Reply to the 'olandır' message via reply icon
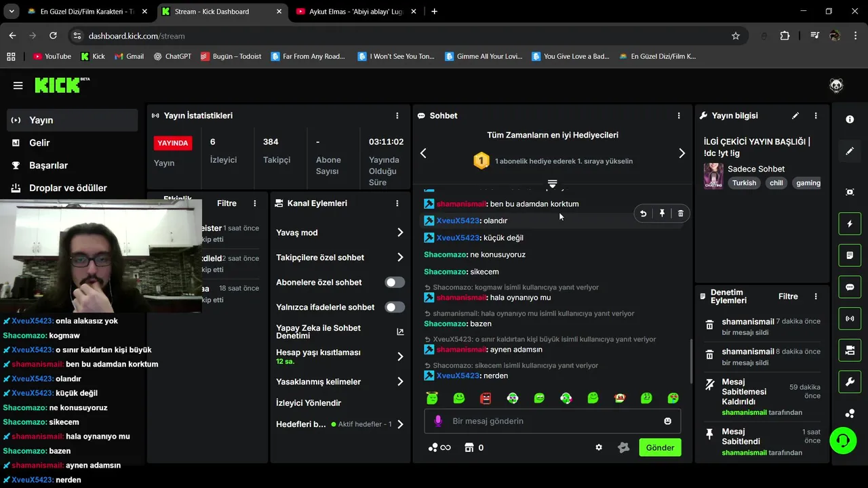Viewport: 868px width, 488px height. coord(644,213)
